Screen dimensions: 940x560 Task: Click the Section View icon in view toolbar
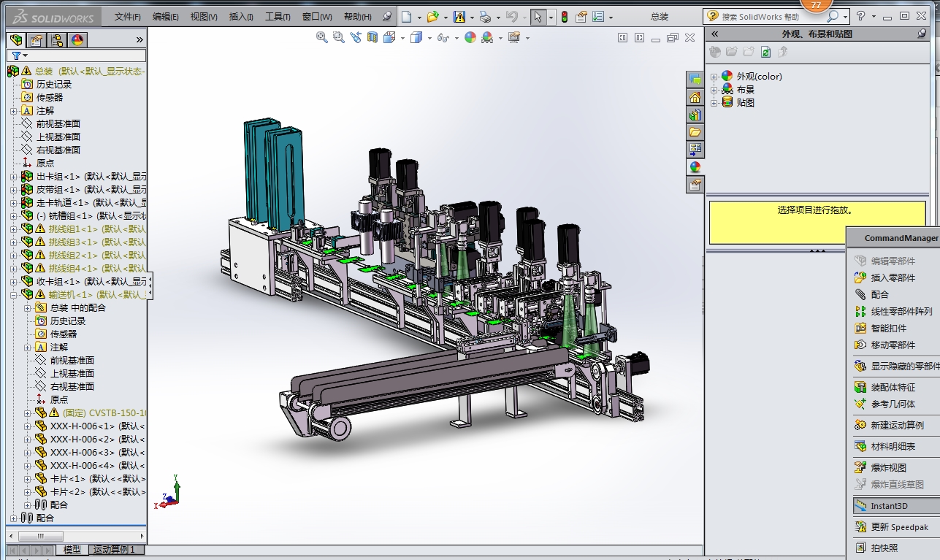point(373,37)
